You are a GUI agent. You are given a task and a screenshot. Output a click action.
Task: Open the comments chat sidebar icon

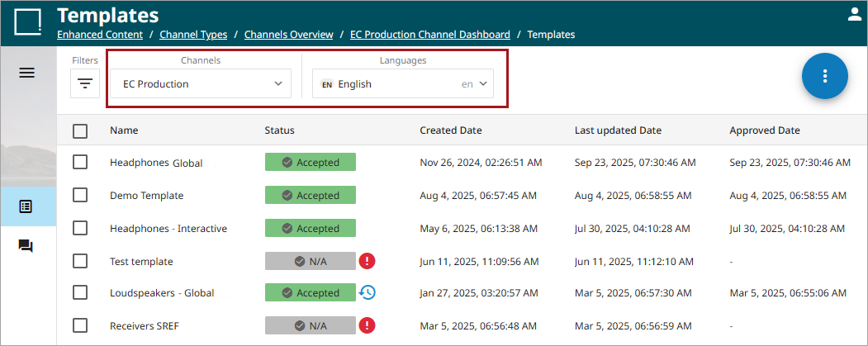coord(26,246)
